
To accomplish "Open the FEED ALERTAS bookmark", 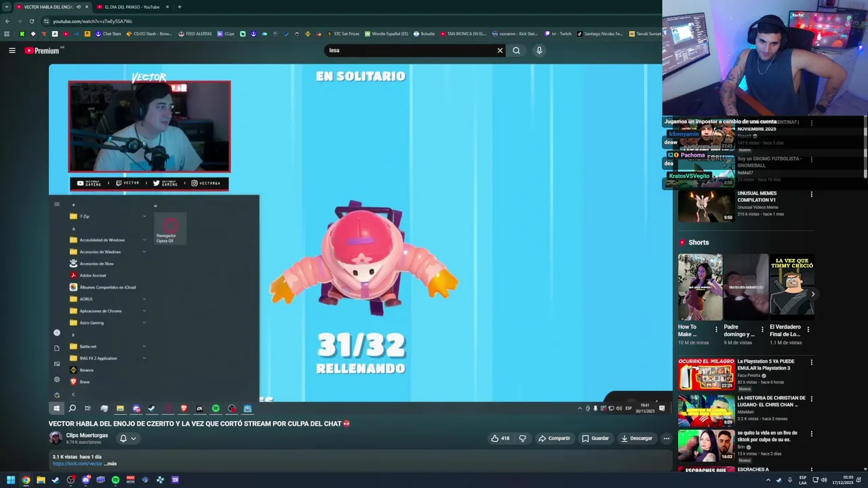I will [195, 34].
